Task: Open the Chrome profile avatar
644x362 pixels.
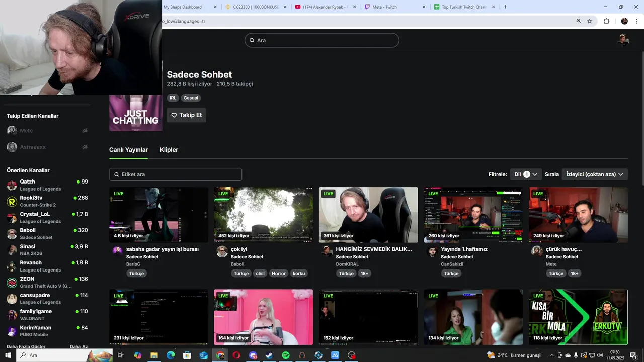Action: (624, 21)
